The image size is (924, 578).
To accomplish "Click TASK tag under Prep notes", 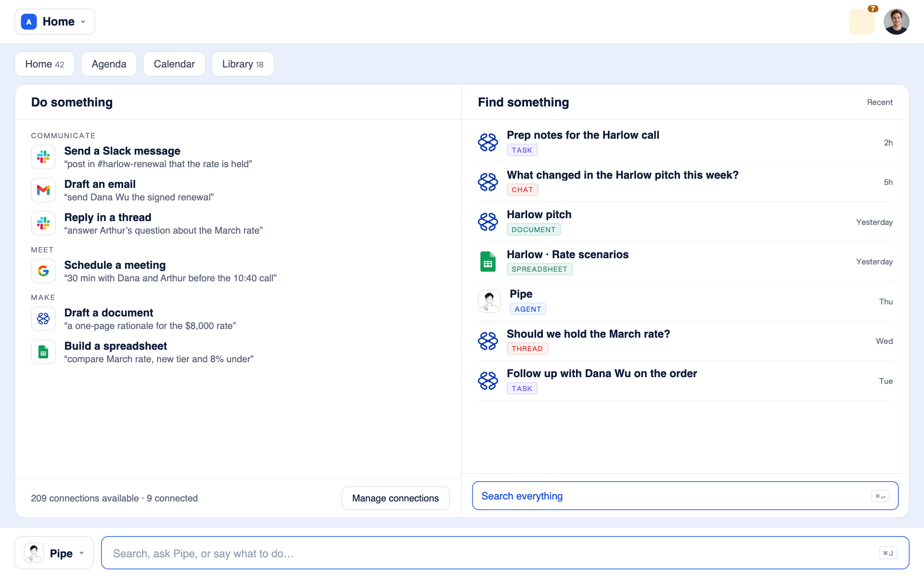I will [x=522, y=150].
